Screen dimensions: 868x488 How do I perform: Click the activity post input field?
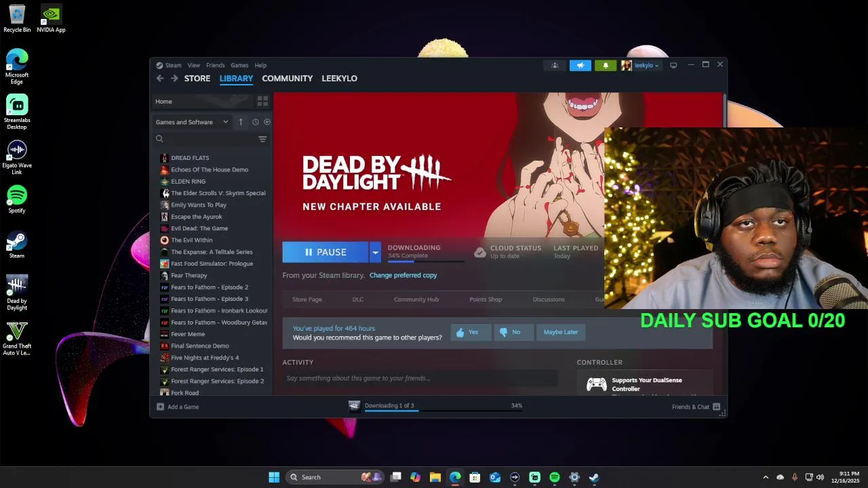(420, 378)
